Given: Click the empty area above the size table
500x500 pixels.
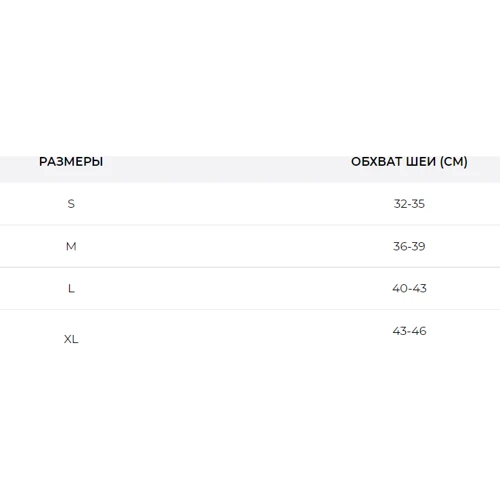Looking at the screenshot, I should click(x=250, y=78).
